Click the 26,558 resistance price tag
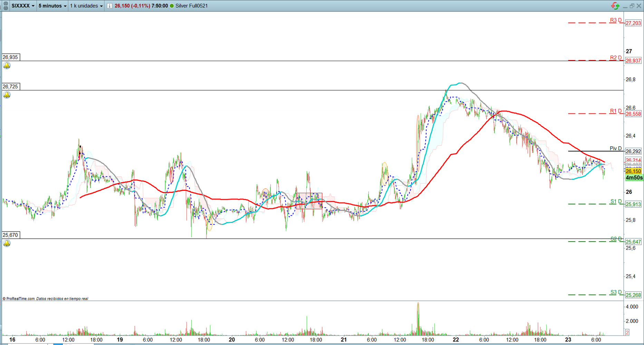This screenshot has height=345, width=644. tap(633, 114)
